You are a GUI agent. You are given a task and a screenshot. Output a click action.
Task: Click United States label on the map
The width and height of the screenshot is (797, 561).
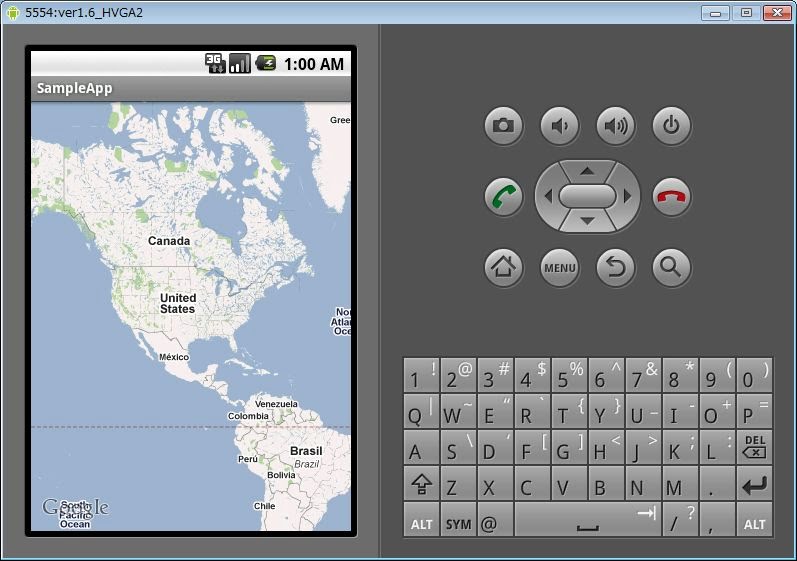point(178,304)
